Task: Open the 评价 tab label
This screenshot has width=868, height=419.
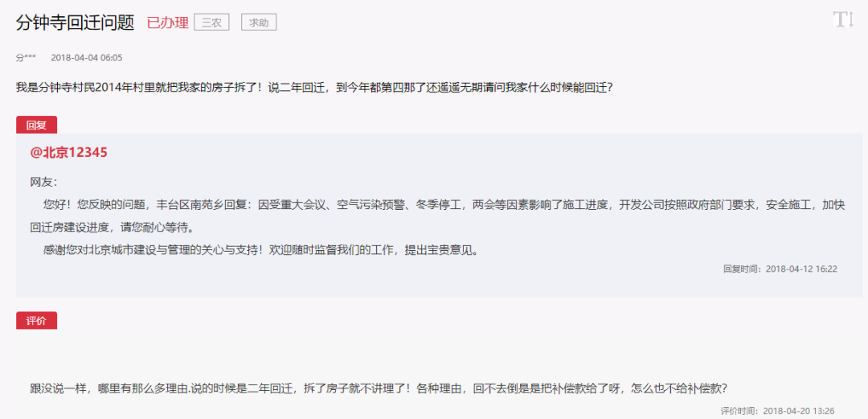Action: tap(36, 320)
